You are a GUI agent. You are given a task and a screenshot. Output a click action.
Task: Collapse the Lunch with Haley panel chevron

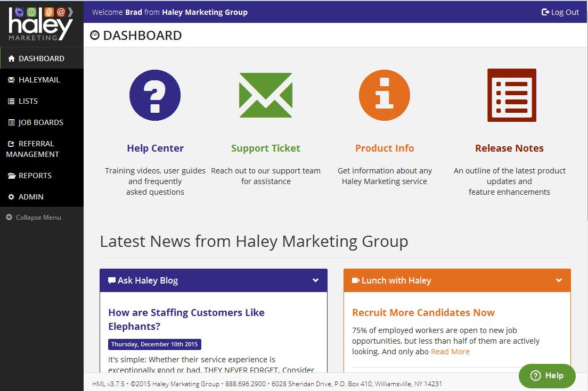[x=559, y=280]
